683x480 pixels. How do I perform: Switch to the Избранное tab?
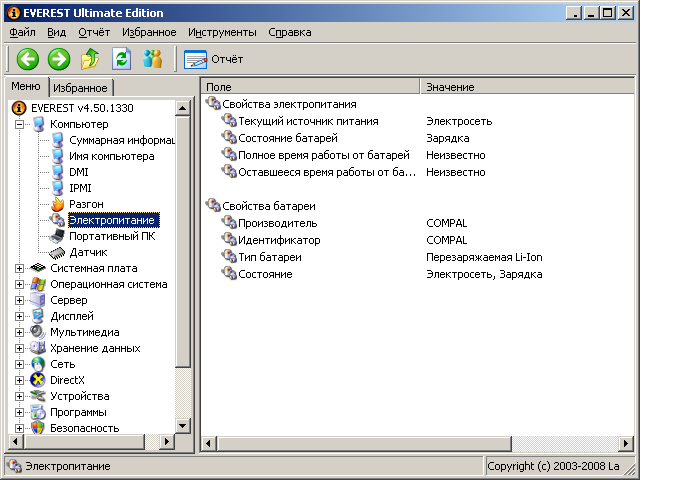tap(80, 88)
